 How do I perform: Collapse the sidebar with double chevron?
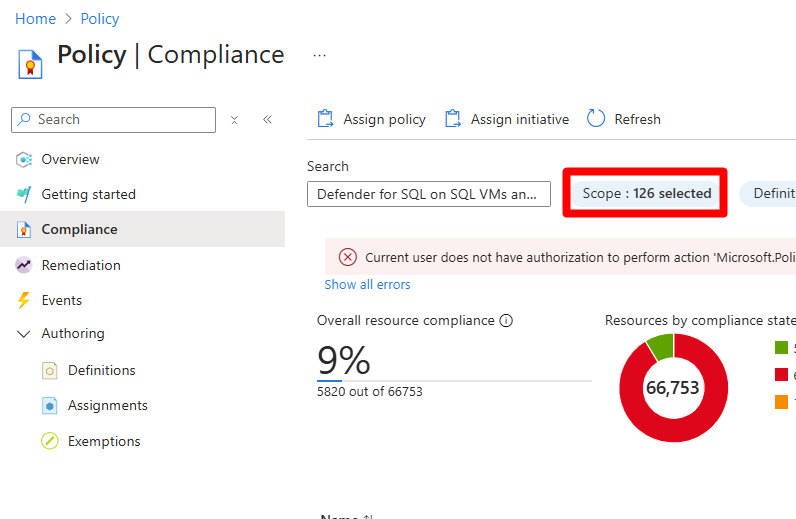point(268,119)
